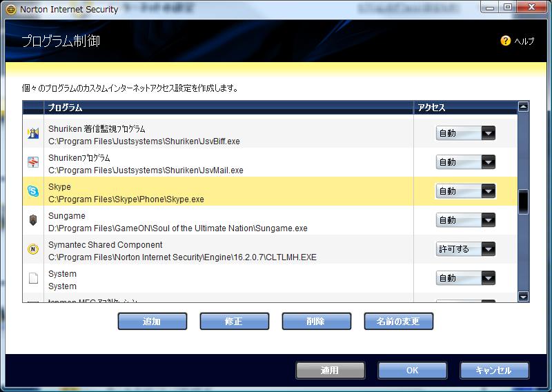Select the Sungame program name
This screenshot has width=552, height=392.
66,216
